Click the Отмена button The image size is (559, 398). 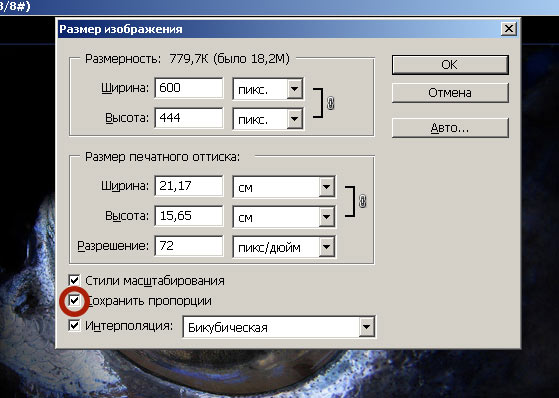pos(450,93)
